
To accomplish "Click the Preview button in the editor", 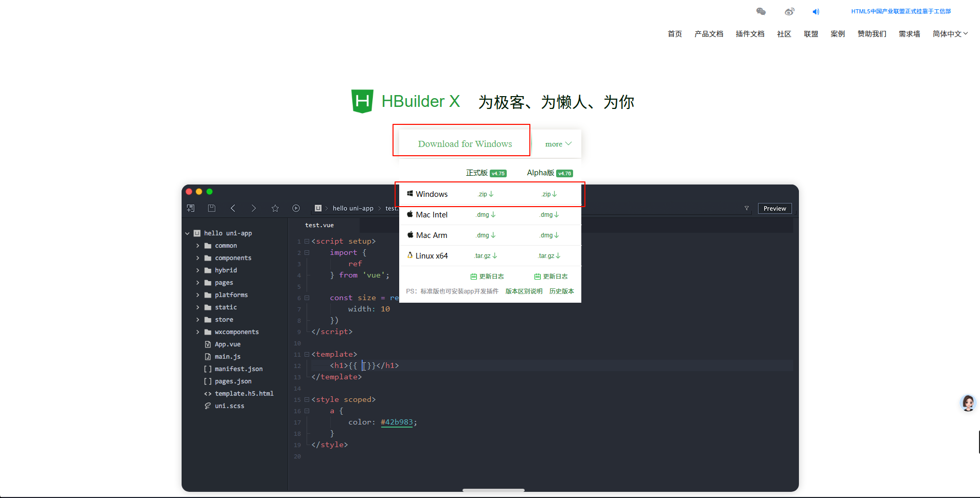I will point(775,209).
